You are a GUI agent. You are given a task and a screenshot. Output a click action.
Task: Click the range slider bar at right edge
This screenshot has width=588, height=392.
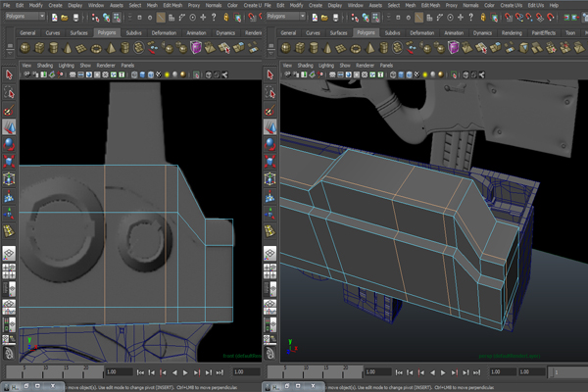568,372
